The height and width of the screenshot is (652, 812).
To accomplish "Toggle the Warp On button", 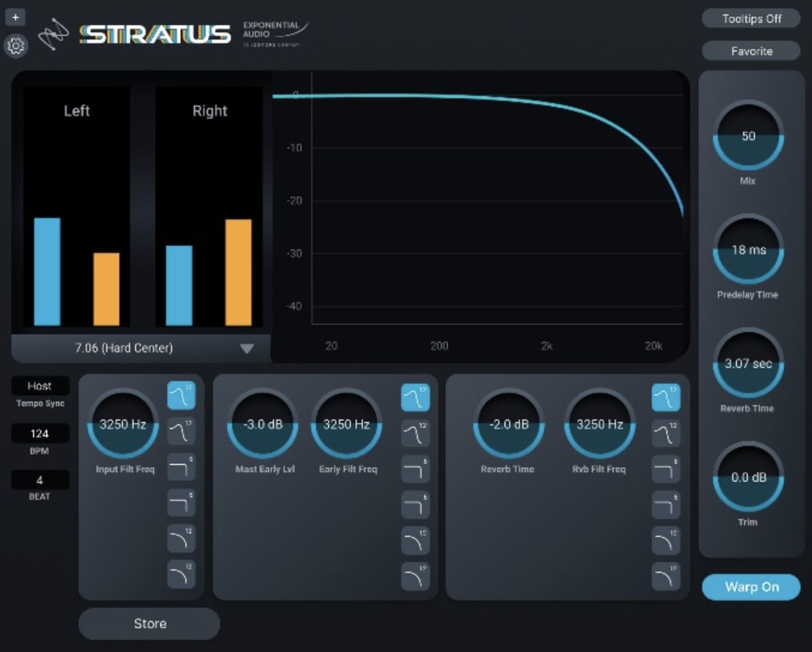I will tap(751, 587).
